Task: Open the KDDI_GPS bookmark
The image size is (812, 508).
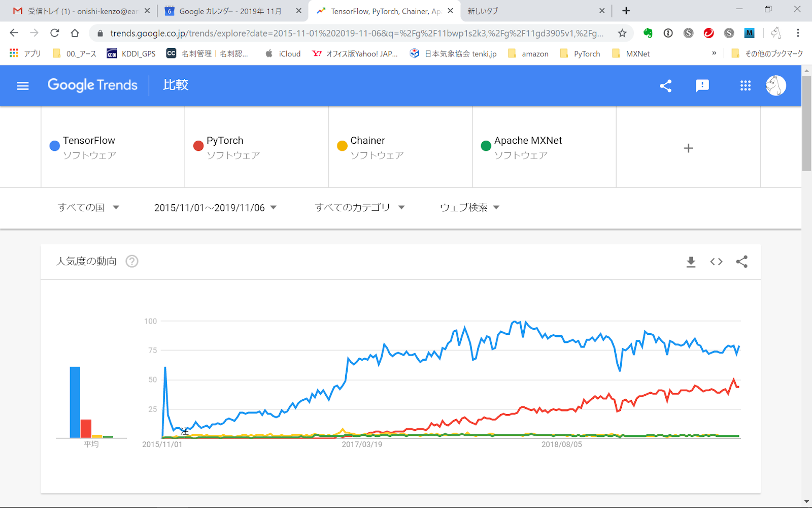Action: (131, 53)
